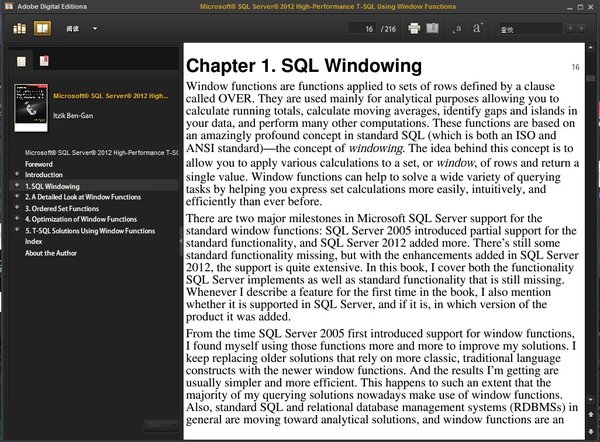This screenshot has width=600, height=442.
Task: Open the Foreword section
Action: tap(39, 164)
